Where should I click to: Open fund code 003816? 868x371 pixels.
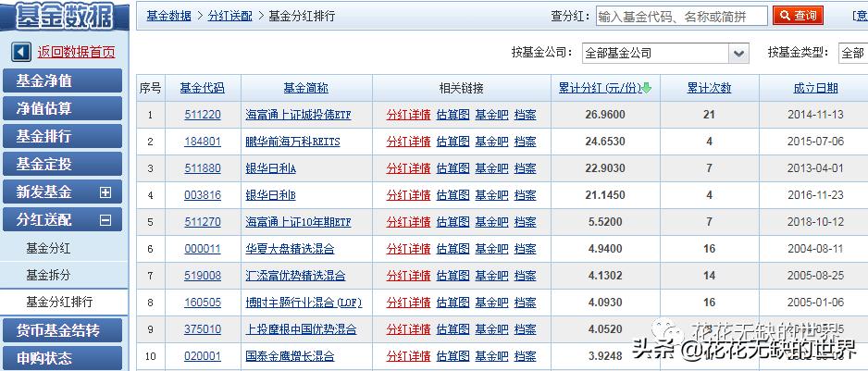pos(202,195)
